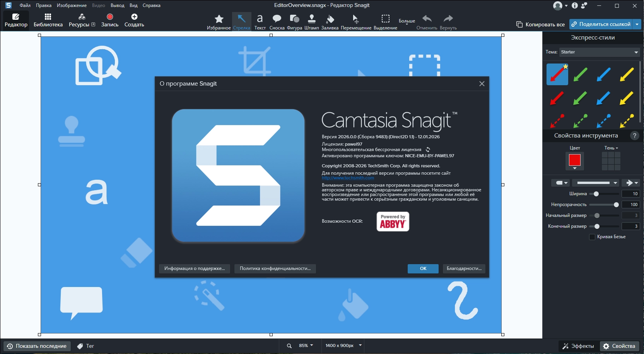Close the О программе Snagit dialog
Image resolution: width=644 pixels, height=354 pixels.
pos(482,84)
